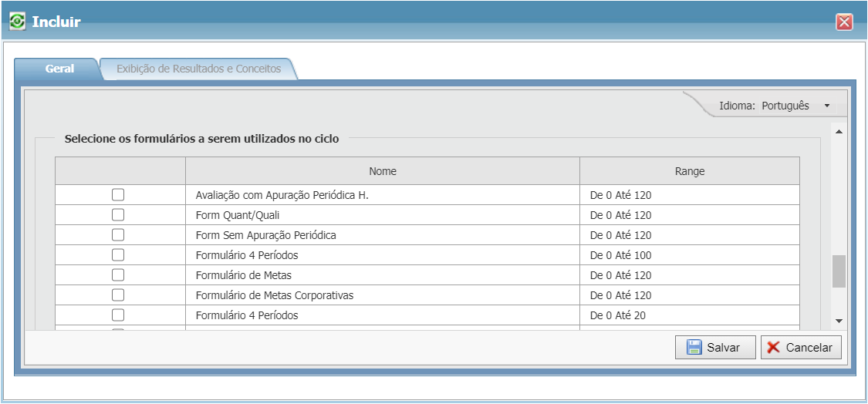
Task: Click the Range column header
Action: pyautogui.click(x=689, y=171)
